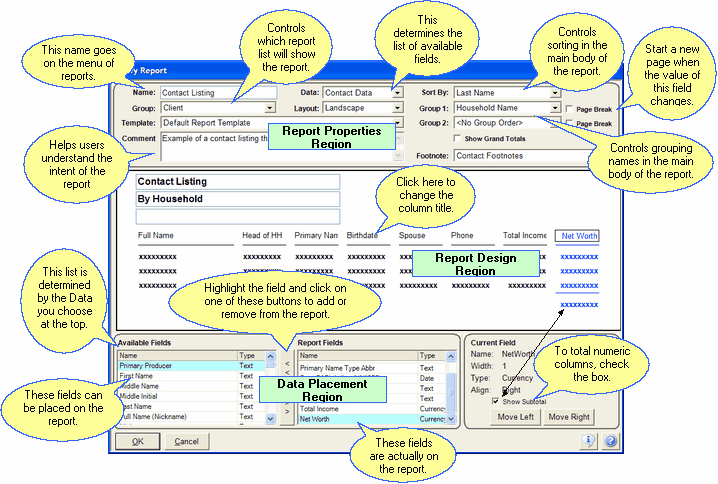Viewport: 718px width, 484px height.
Task: Click the bottom right-arrow between field lists
Action: (287, 410)
